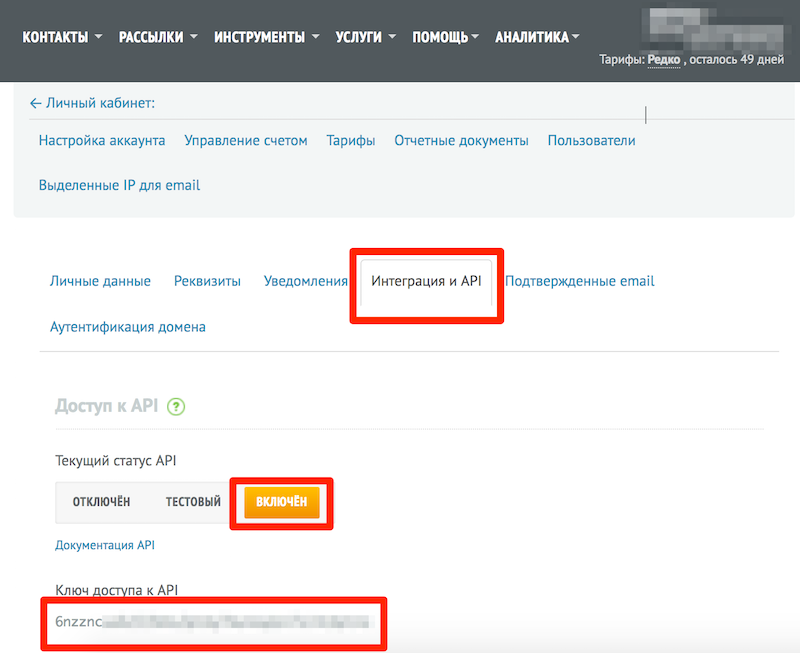Set API status to ОТКЛЮЧЁН

coord(101,501)
